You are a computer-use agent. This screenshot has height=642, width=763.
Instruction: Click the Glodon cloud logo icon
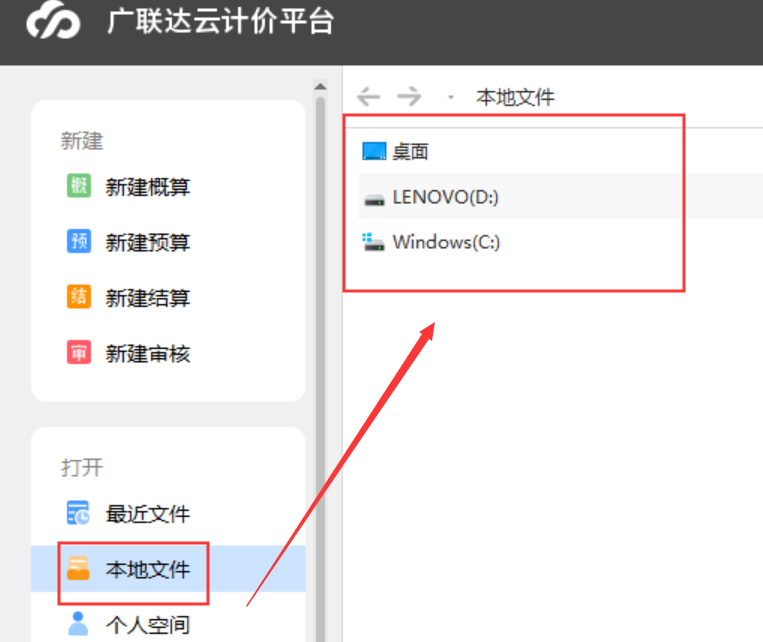pos(53,20)
